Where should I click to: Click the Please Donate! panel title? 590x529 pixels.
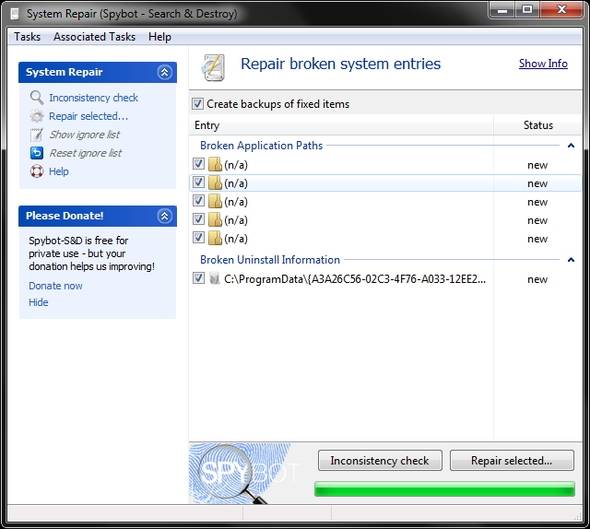64,216
